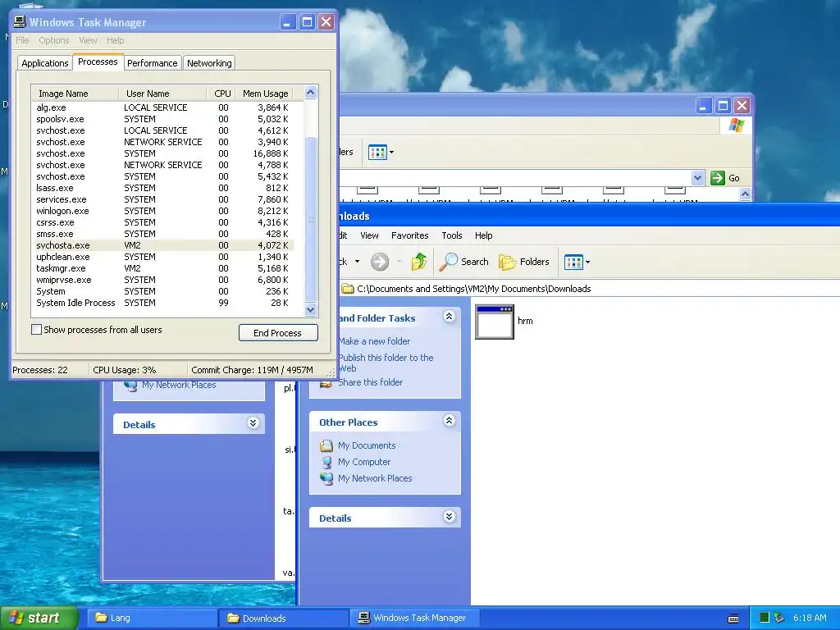Open the Task Manager Options menu
The image size is (840, 630).
53,40
